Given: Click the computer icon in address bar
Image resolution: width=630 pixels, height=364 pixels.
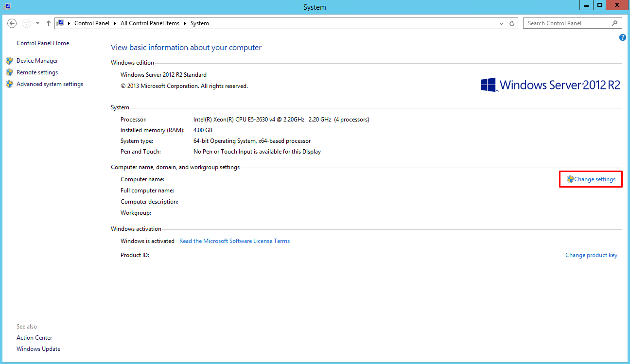Looking at the screenshot, I should [61, 23].
